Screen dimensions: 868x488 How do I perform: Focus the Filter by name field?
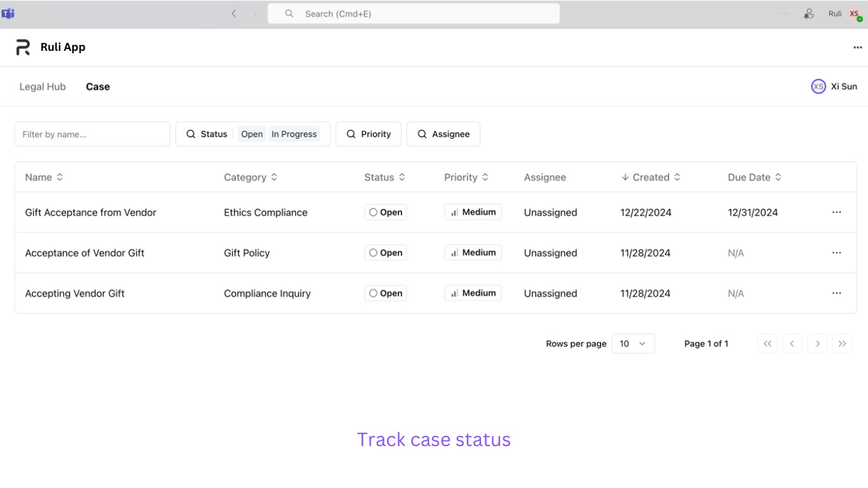click(x=92, y=134)
